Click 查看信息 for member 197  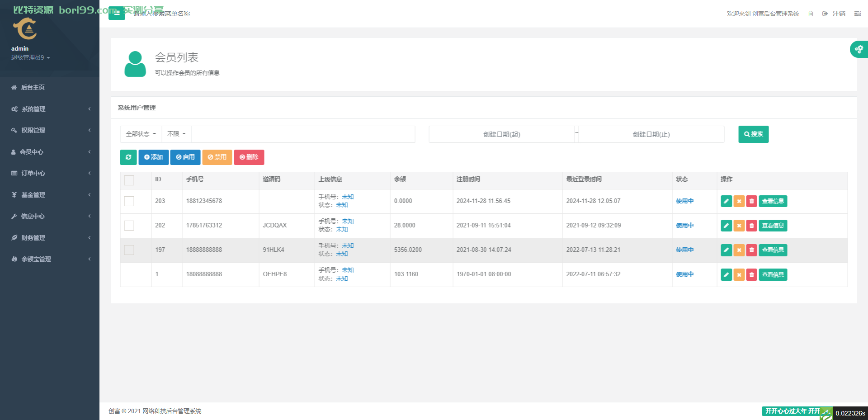773,250
